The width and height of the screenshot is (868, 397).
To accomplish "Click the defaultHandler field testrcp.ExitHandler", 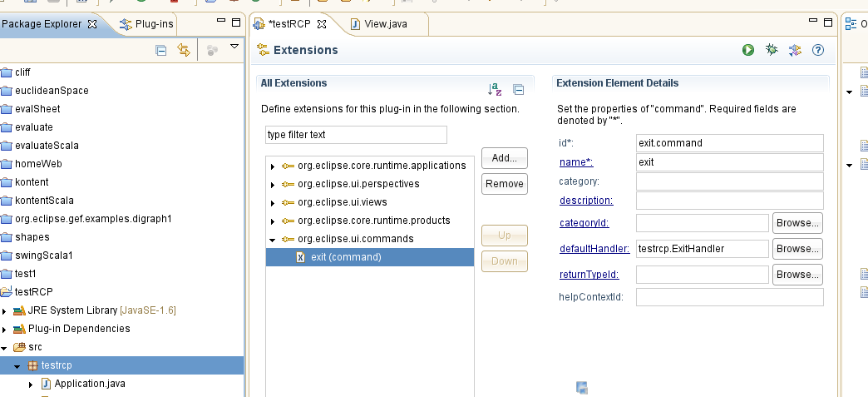I will coord(703,249).
